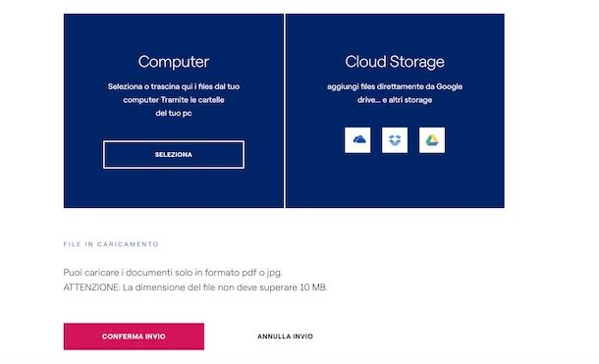The height and width of the screenshot is (364, 599).
Task: Click the 'pdf o jpg' format text
Action: point(262,273)
